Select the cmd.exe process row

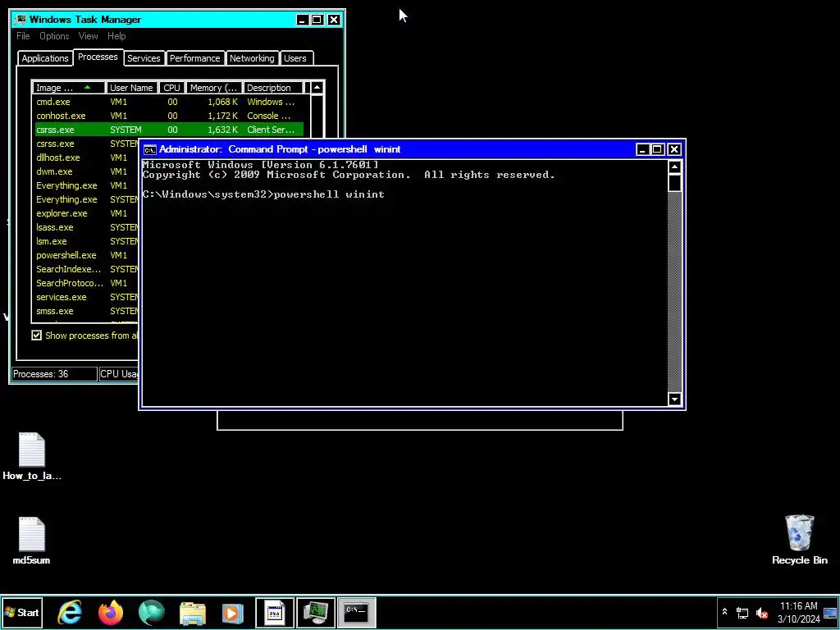[169, 102]
